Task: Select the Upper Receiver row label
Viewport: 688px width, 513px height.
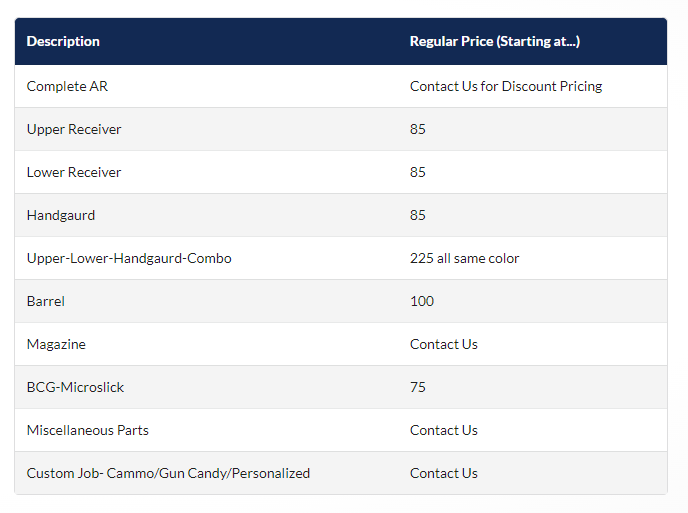Action: pyautogui.click(x=74, y=129)
